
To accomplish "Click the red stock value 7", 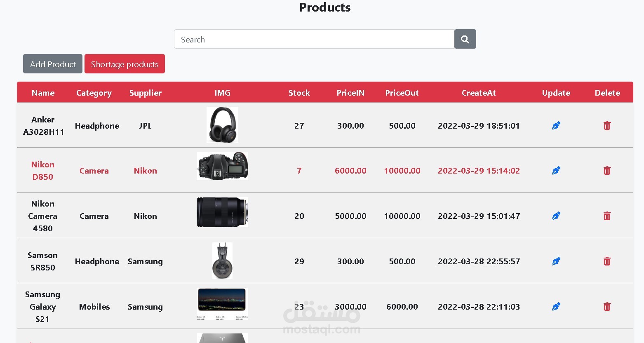I will coord(299,171).
